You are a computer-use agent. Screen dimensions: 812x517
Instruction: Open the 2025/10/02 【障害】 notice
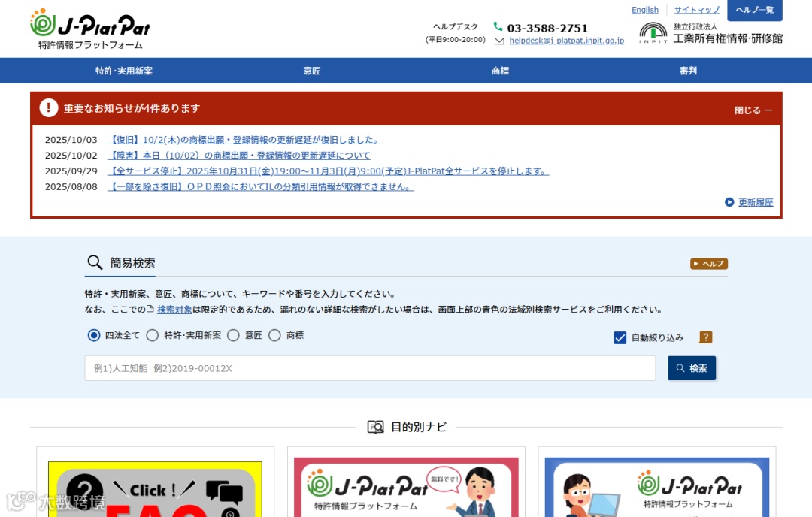pyautogui.click(x=239, y=156)
